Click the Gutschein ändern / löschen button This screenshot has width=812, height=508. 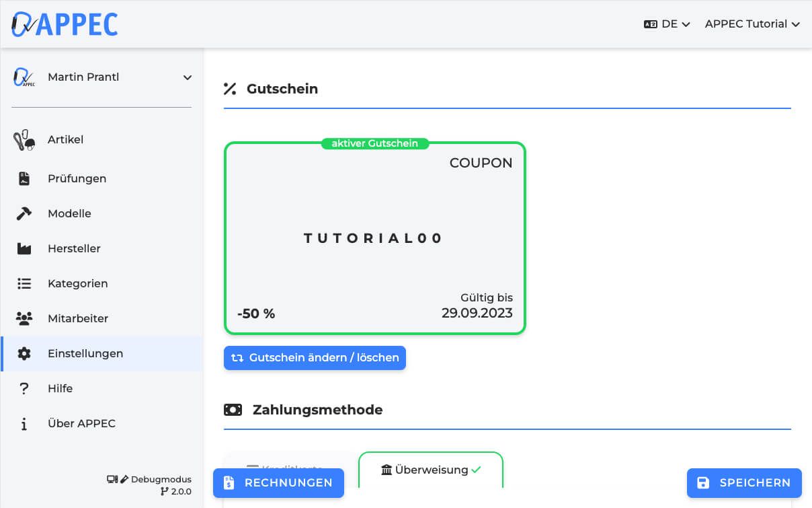(x=315, y=357)
